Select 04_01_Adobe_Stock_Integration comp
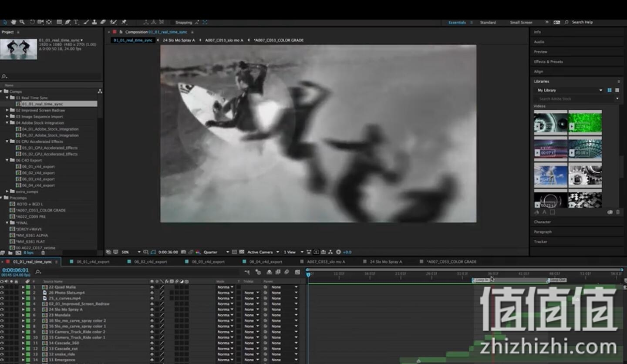 (x=50, y=129)
